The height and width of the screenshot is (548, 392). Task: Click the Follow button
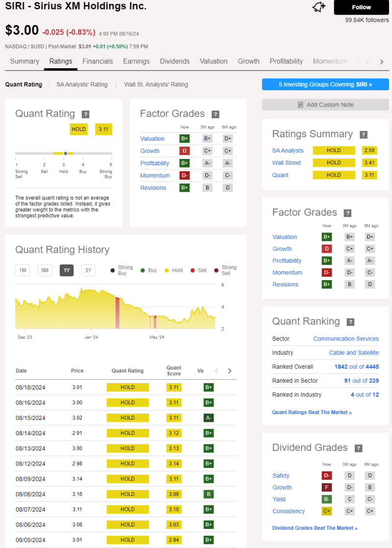click(x=361, y=7)
